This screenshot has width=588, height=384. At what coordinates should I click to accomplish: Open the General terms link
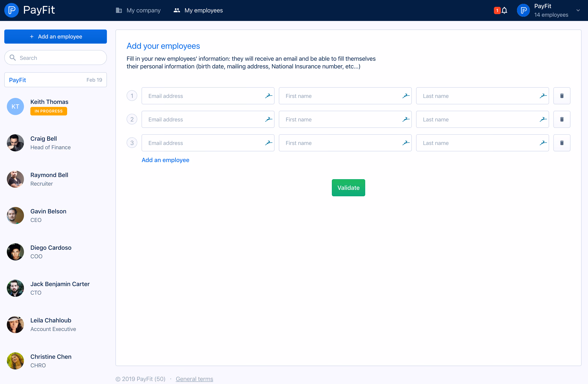click(x=194, y=379)
